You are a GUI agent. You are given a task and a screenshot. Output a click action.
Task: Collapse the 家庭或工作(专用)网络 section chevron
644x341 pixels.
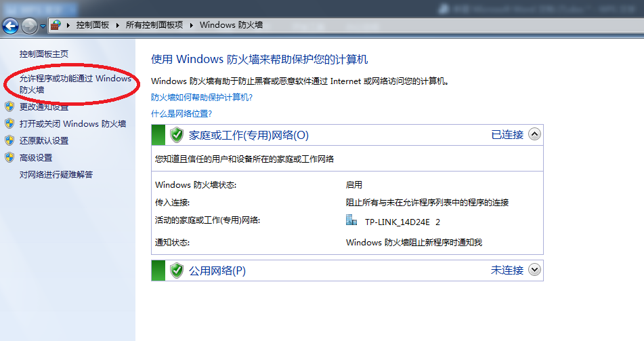coord(534,134)
